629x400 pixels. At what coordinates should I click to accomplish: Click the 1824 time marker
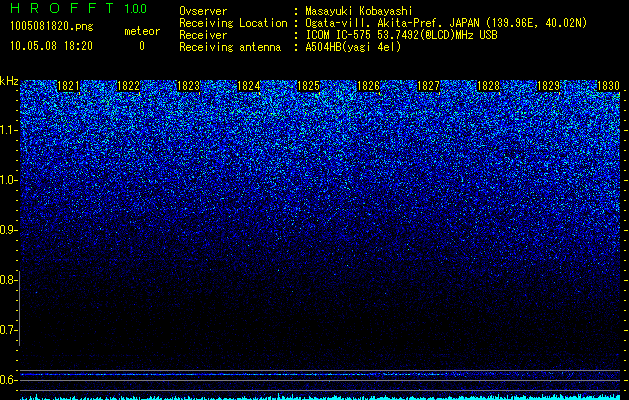(x=249, y=86)
